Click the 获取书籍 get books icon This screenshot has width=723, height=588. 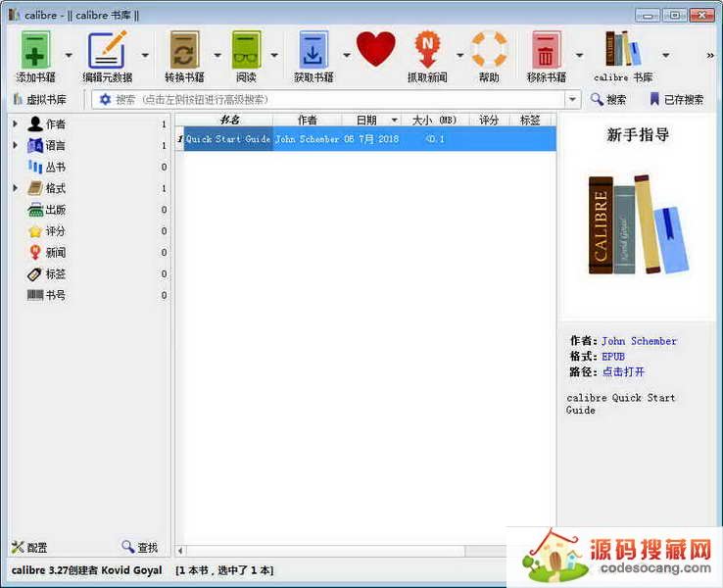[x=313, y=50]
